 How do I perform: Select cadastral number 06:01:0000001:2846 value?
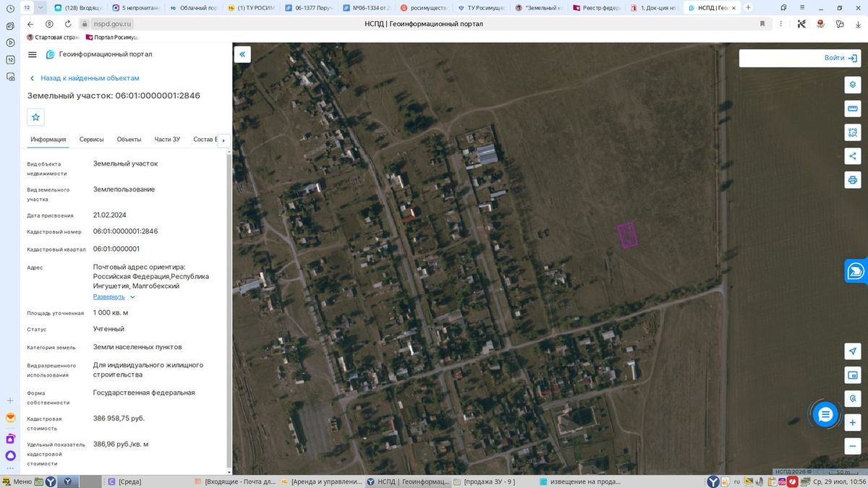(125, 231)
